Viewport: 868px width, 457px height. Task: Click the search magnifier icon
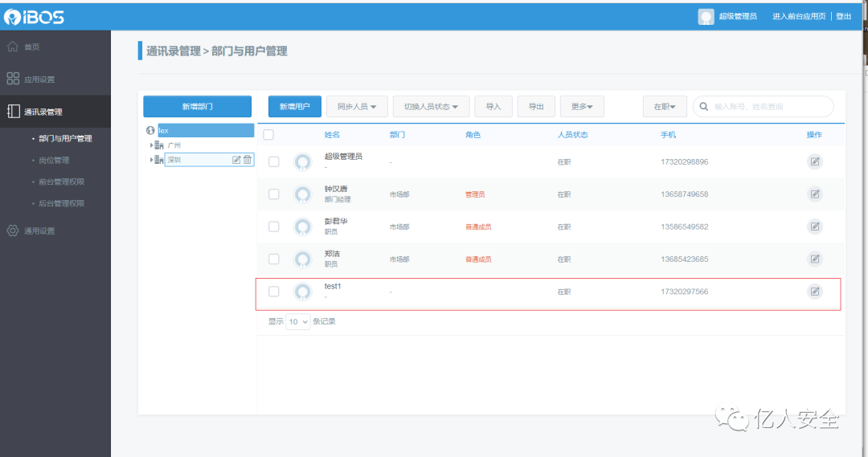[x=703, y=106]
